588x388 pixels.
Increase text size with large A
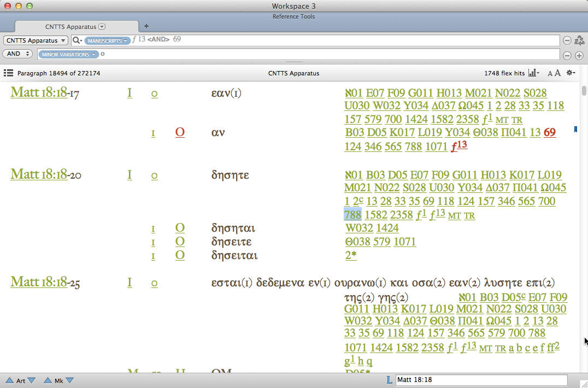557,73
